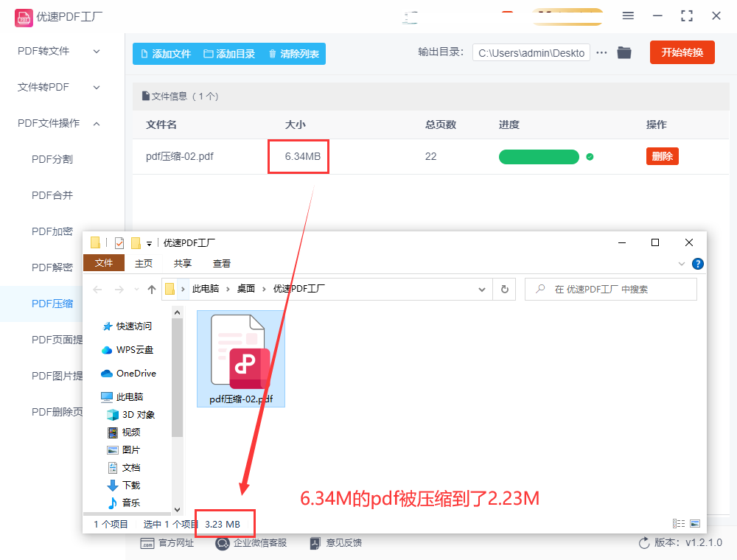Select 此电脑 in Explorer navigation pane
The height and width of the screenshot is (560, 737).
122,397
